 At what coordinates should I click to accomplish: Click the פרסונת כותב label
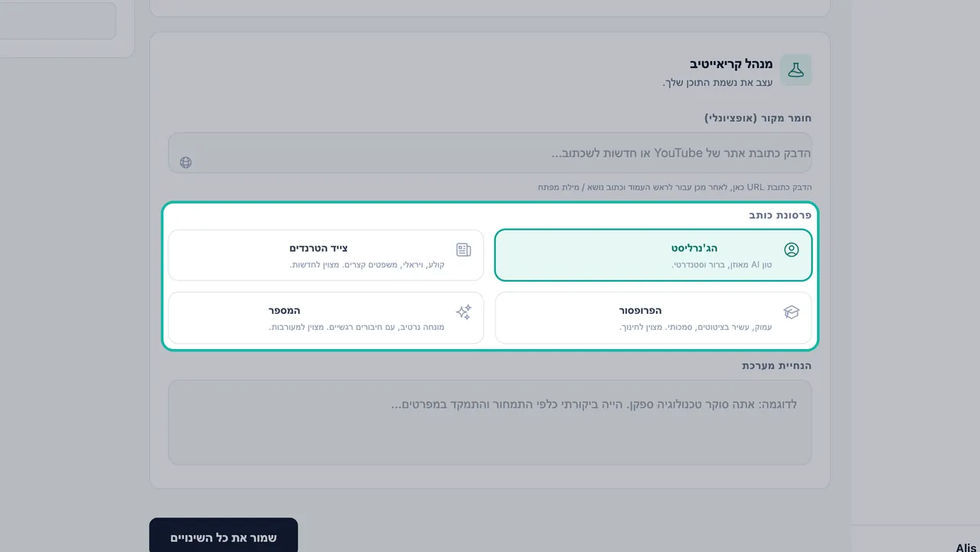(780, 216)
